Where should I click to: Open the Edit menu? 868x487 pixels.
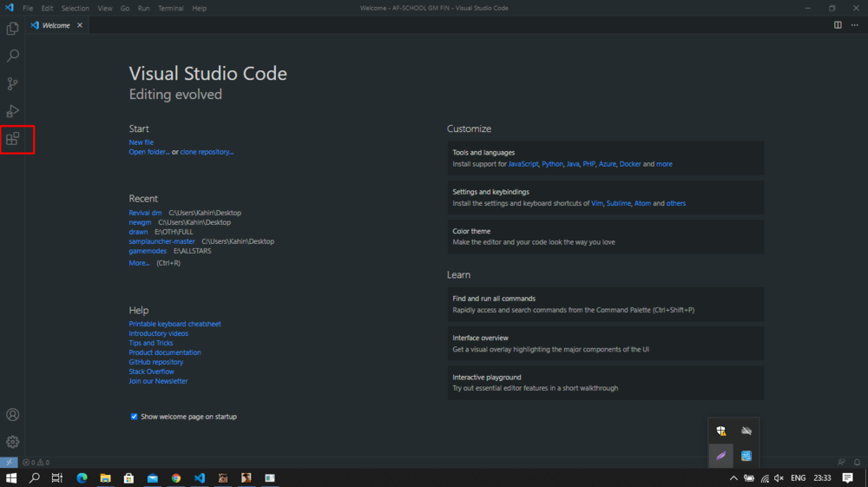[47, 9]
